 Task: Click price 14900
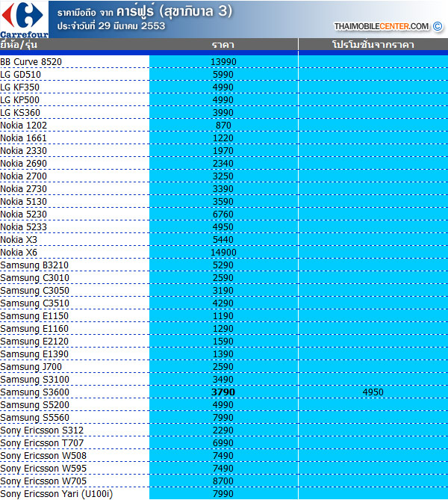[x=223, y=253]
